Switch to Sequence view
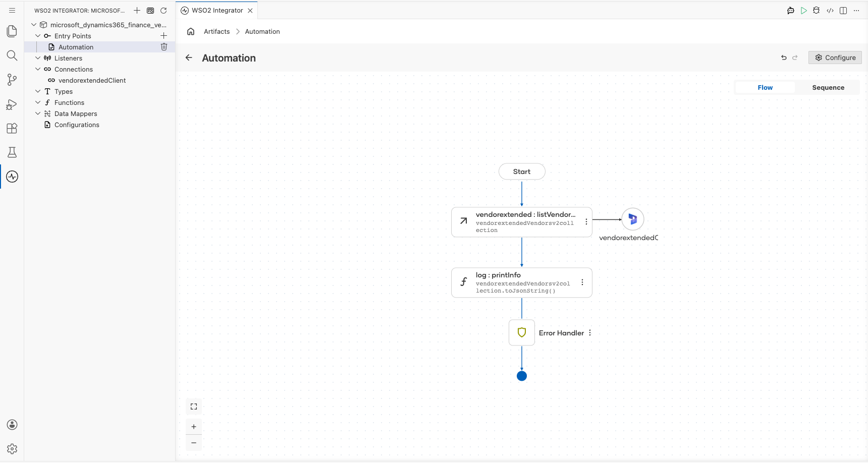This screenshot has height=463, width=868. coord(828,87)
